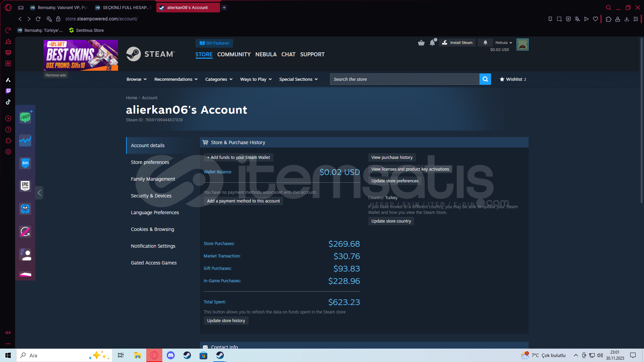Expand the Browse dropdown menu
Screen dimensions: 644x362
tap(137, 79)
